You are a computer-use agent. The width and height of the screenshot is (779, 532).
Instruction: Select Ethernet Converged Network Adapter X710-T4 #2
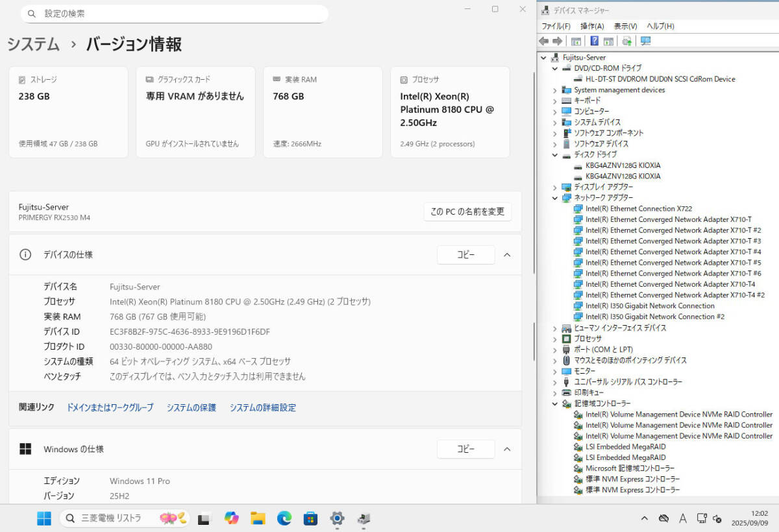(x=675, y=295)
